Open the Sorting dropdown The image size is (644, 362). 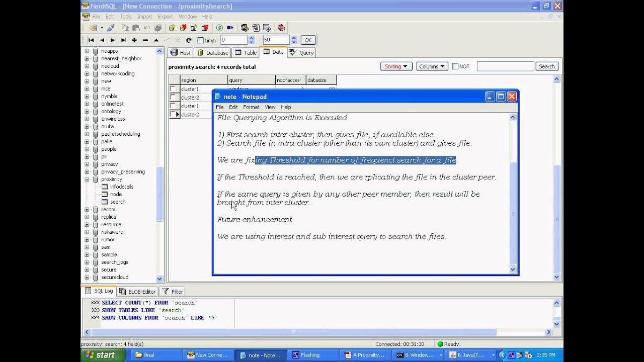click(x=396, y=66)
